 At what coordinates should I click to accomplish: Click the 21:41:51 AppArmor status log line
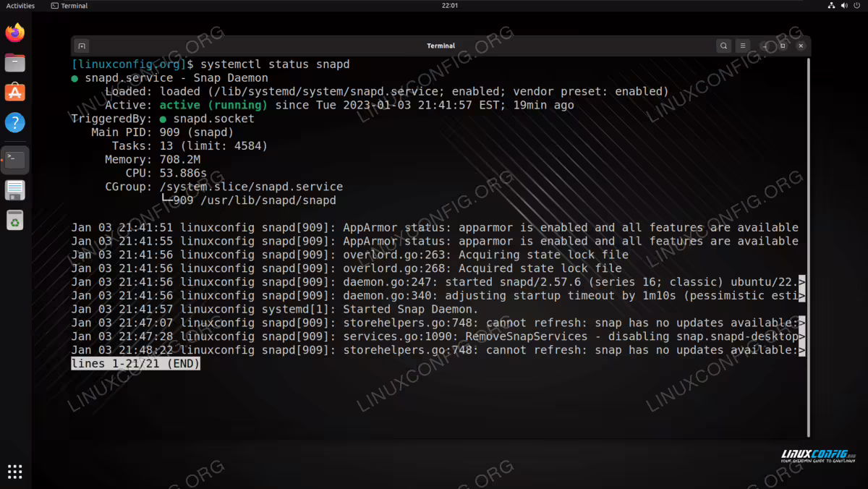435,228
